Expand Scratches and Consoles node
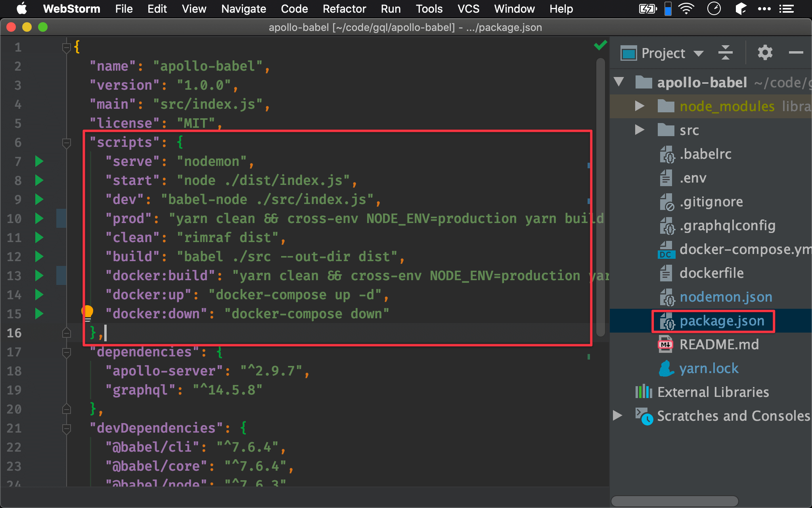Viewport: 812px width, 508px height. pos(617,416)
